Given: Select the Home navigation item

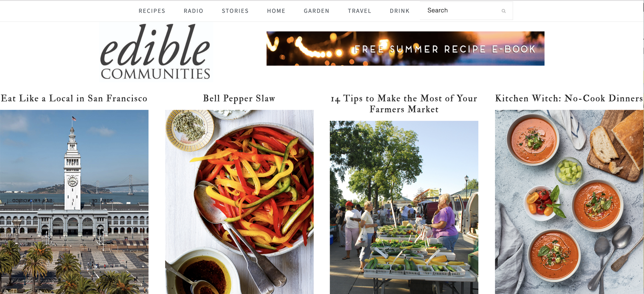Looking at the screenshot, I should pos(276,11).
